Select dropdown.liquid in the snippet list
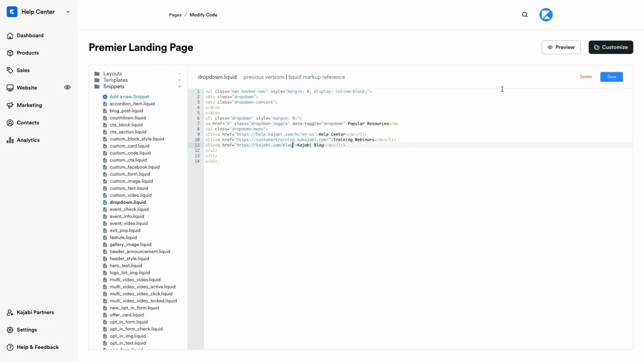The image size is (644, 362). pos(127,203)
